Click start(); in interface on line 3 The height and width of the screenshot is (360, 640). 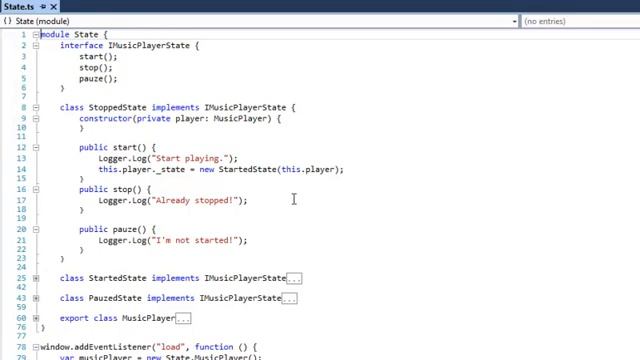pos(98,57)
